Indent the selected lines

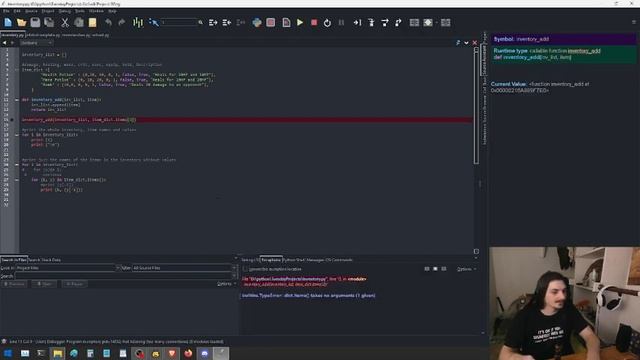pyautogui.click(x=213, y=22)
